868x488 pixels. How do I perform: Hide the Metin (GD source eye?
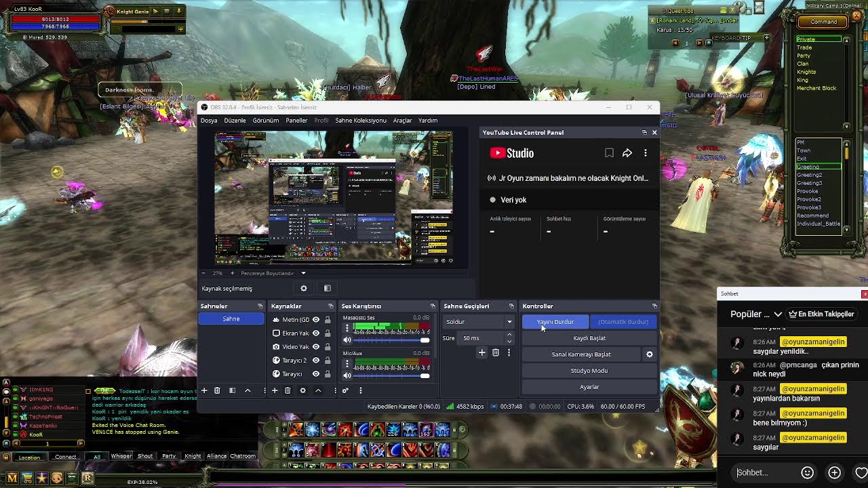click(x=315, y=320)
